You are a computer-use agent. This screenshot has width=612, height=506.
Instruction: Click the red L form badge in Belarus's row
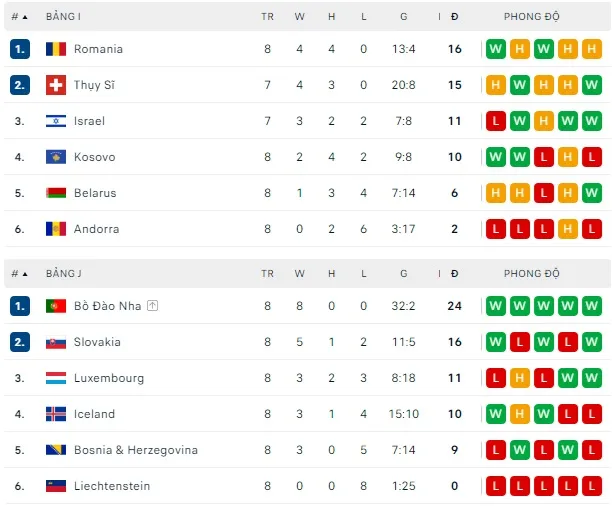point(543,193)
